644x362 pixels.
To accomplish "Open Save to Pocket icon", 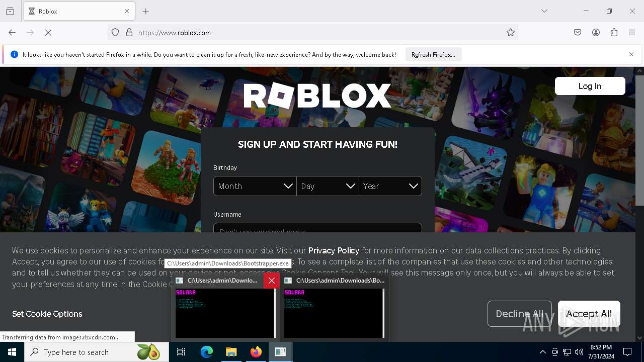I will tap(578, 33).
